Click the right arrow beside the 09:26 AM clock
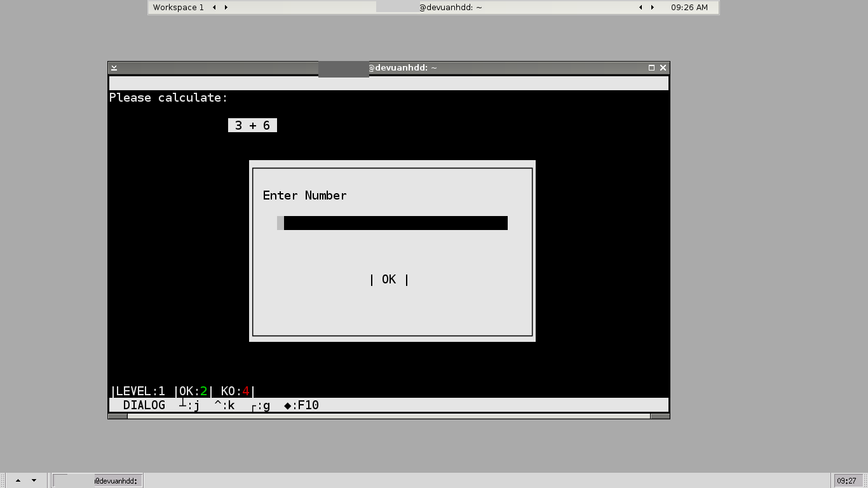The height and width of the screenshot is (488, 868). pos(652,8)
